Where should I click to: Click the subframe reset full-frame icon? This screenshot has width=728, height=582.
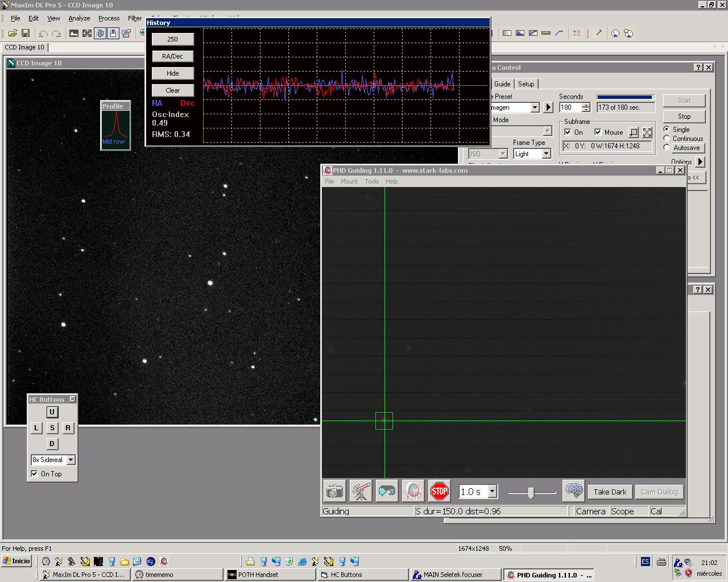(x=647, y=132)
